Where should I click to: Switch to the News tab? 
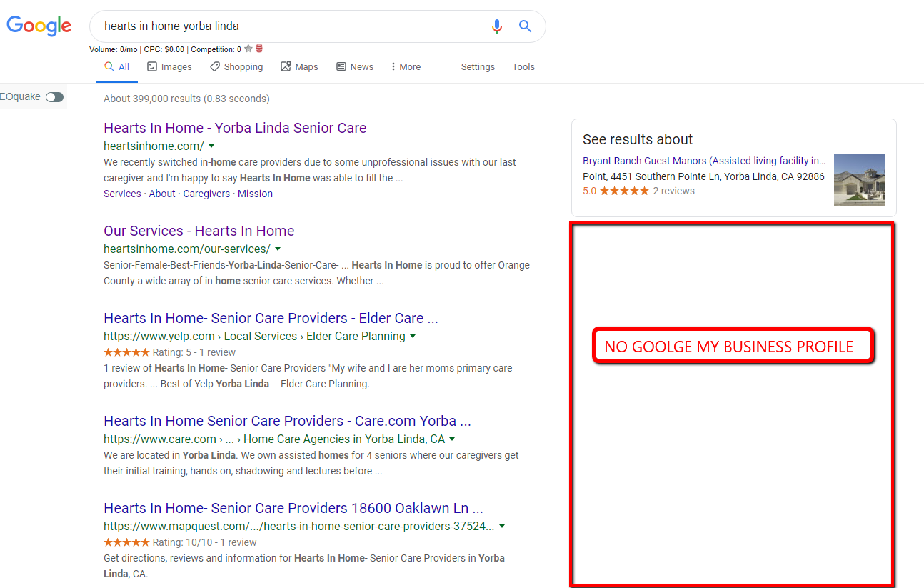point(355,66)
